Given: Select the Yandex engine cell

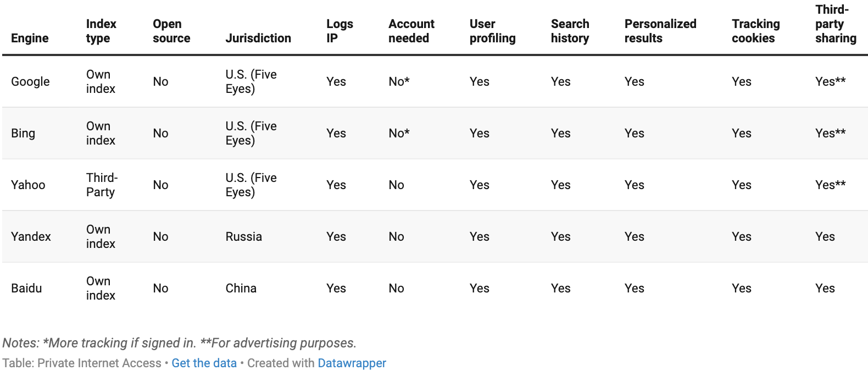Looking at the screenshot, I should point(31,236).
